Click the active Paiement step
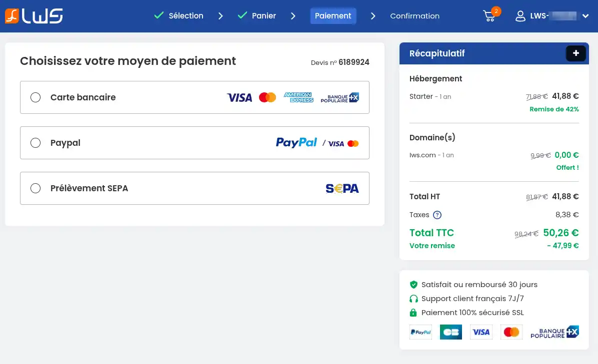The width and height of the screenshot is (598, 364). (x=333, y=16)
